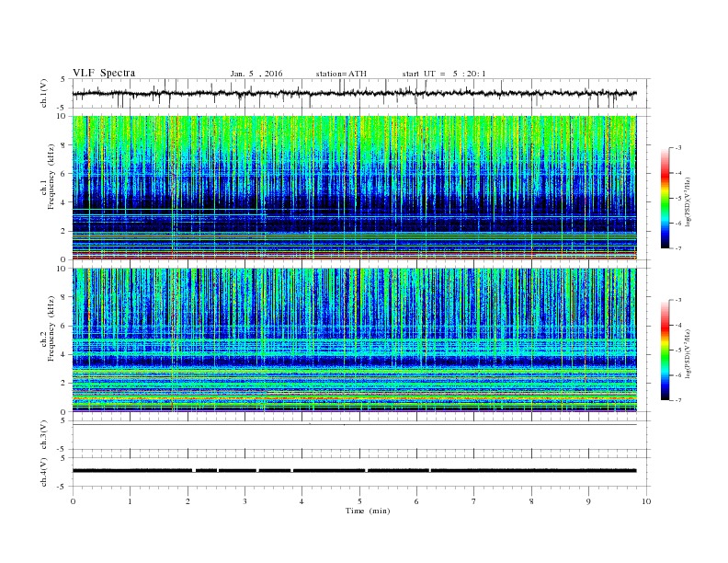Click the '8' tick label on the Time axis
The width and height of the screenshot is (728, 563).
(x=531, y=501)
